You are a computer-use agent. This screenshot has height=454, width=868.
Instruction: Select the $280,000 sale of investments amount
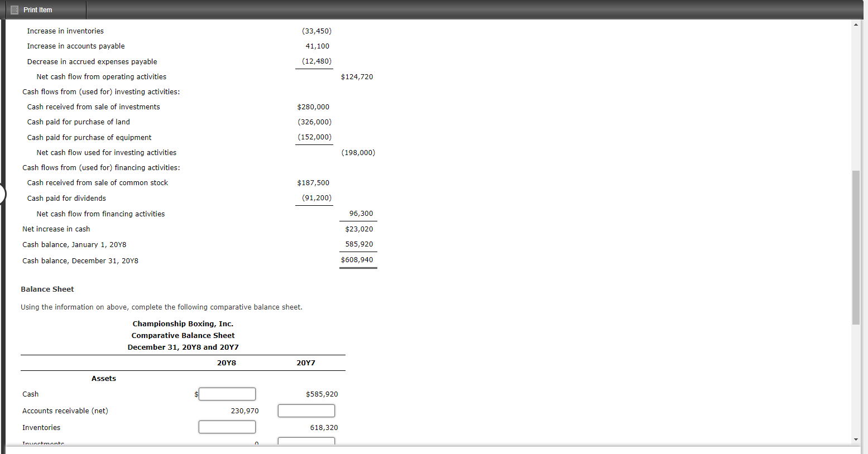coord(313,107)
